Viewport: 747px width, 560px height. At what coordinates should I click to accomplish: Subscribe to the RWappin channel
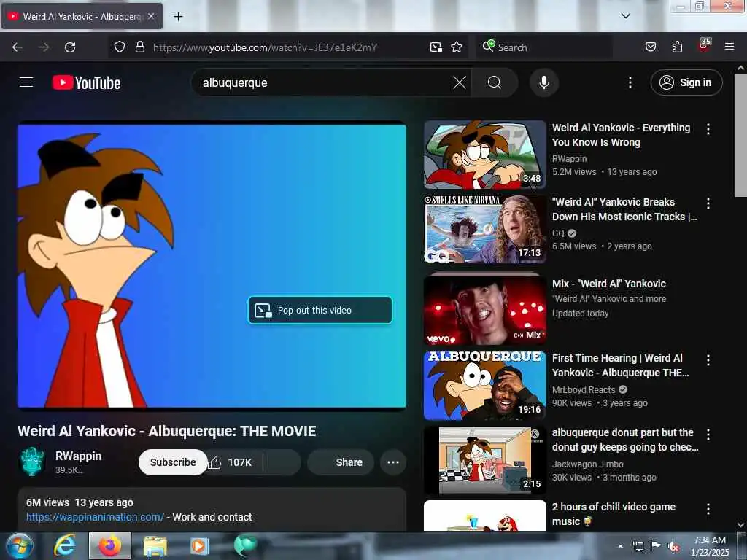(x=173, y=462)
